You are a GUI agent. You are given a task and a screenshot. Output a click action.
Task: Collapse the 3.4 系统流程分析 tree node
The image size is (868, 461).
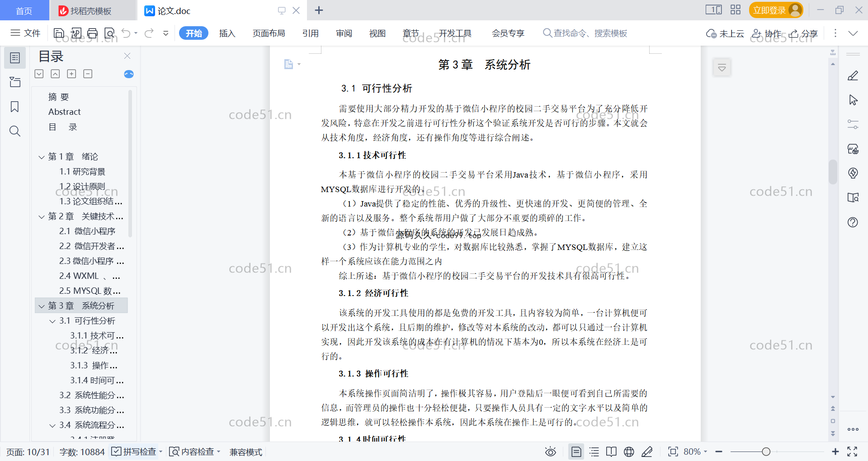click(x=52, y=425)
